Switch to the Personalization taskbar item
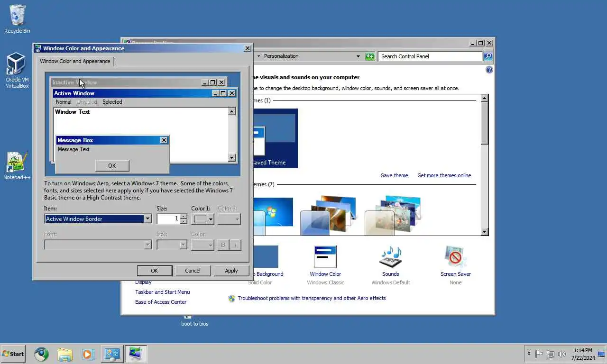The width and height of the screenshot is (607, 364). point(136,354)
